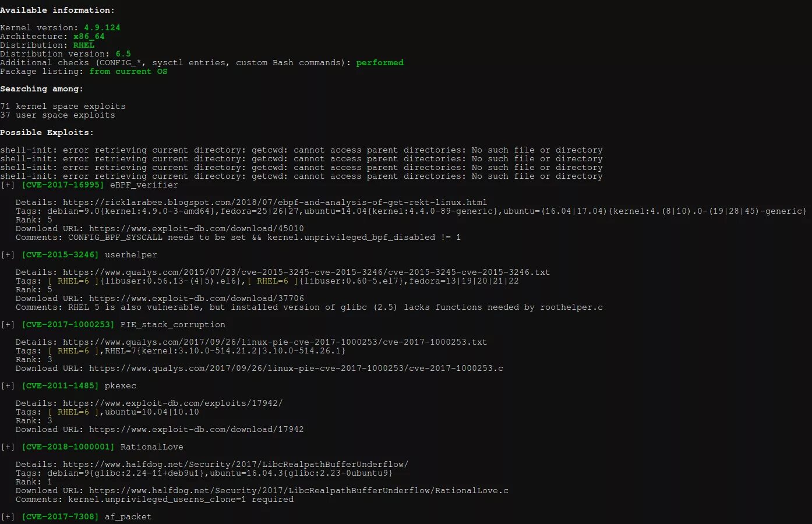Open exploit-db download 45010 URL
The image size is (812, 524).
(196, 228)
